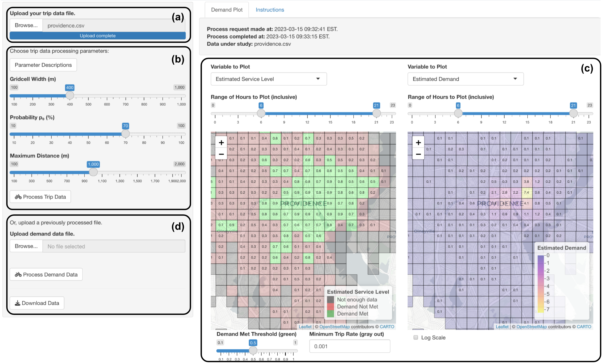This screenshot has width=603, height=364.
Task: Open Estimated Demand variable dropdown
Action: coord(465,79)
